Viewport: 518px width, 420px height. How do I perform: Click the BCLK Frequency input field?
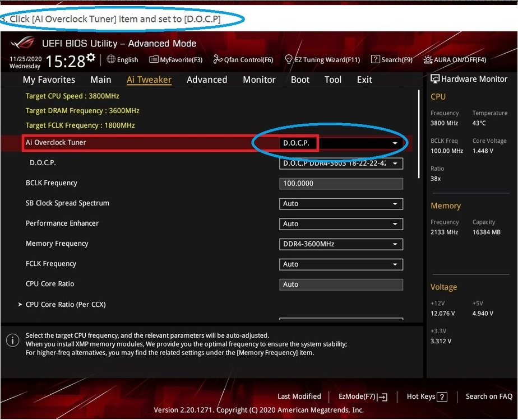point(341,184)
